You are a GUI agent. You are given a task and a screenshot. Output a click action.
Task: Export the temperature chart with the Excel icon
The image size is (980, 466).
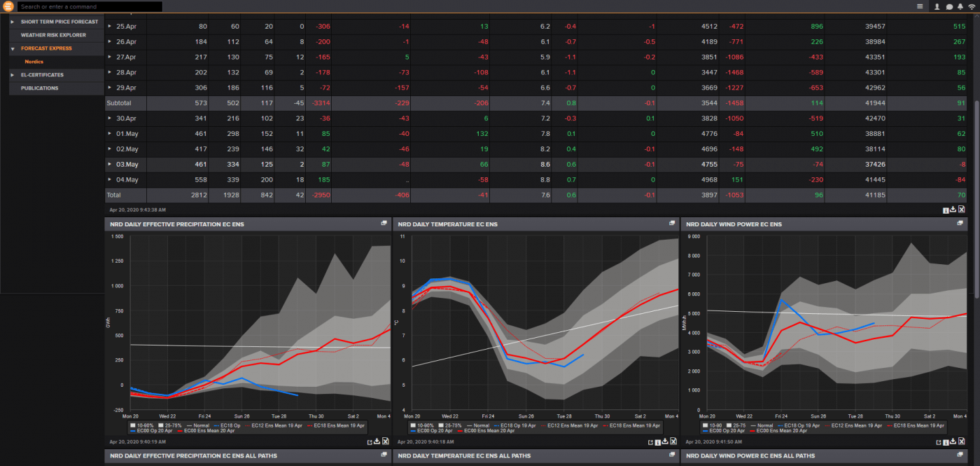(x=673, y=441)
